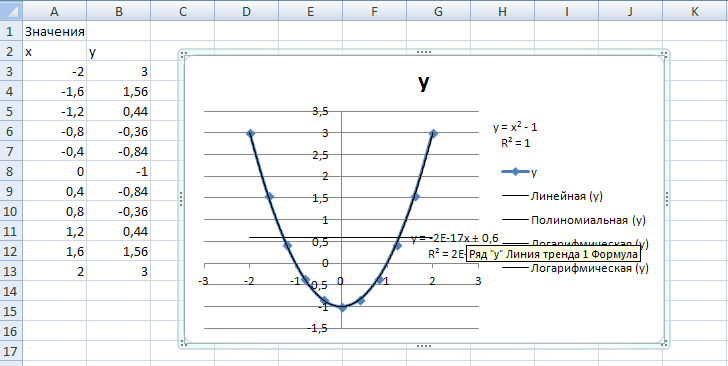Select row header 17
The image size is (728, 366).
click(x=11, y=352)
